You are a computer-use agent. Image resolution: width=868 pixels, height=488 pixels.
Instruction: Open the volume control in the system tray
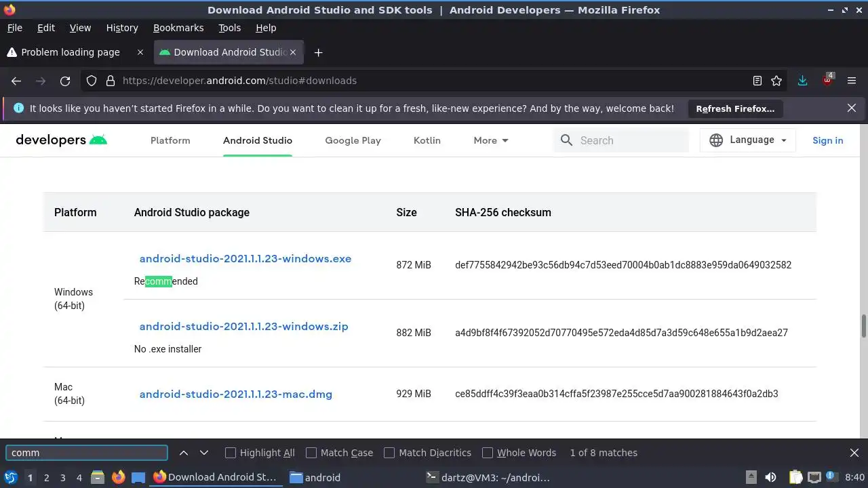[770, 477]
